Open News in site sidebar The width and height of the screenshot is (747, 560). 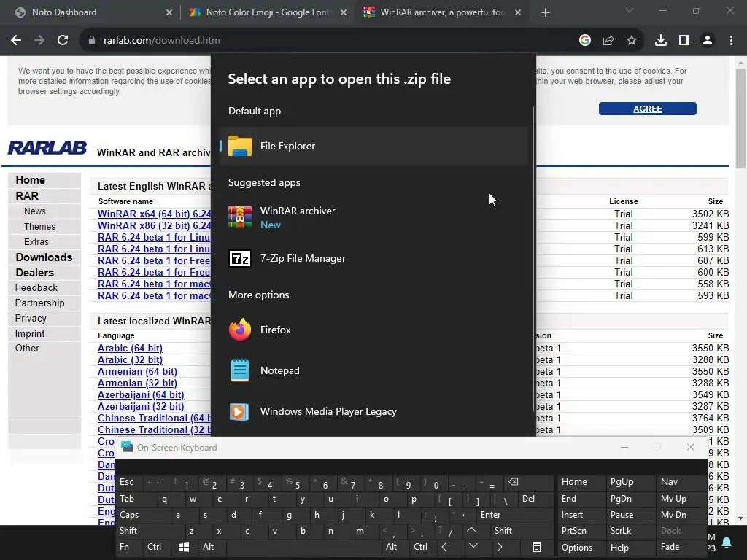click(35, 211)
